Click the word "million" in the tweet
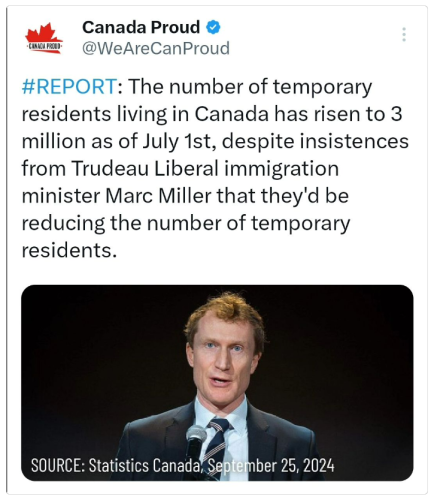 coord(54,141)
